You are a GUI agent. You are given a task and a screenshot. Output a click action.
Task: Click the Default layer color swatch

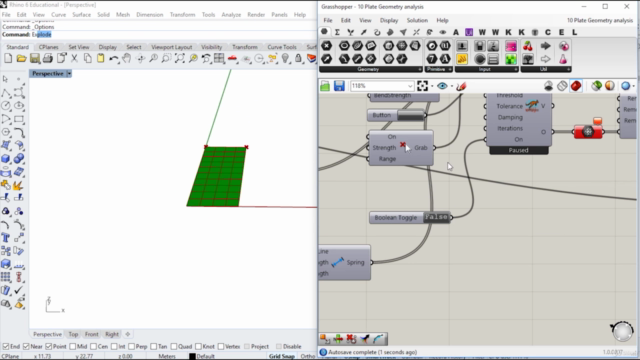192,356
